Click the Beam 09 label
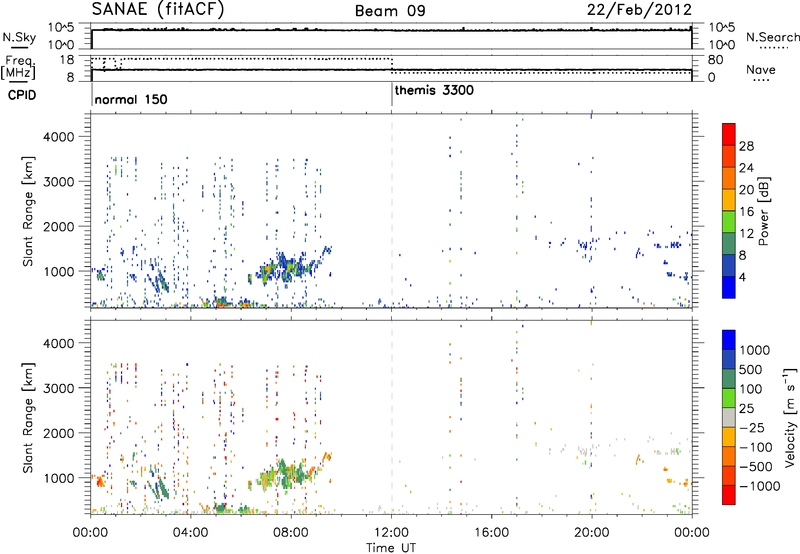 point(390,11)
